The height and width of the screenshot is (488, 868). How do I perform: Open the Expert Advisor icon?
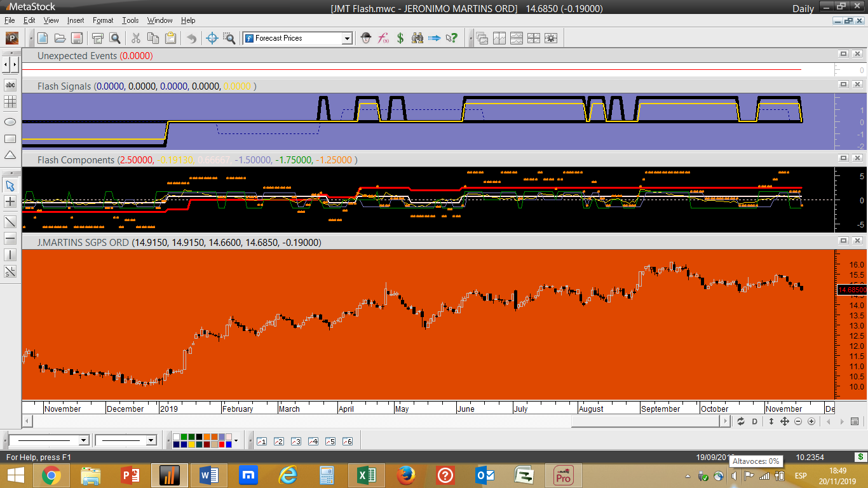(365, 38)
